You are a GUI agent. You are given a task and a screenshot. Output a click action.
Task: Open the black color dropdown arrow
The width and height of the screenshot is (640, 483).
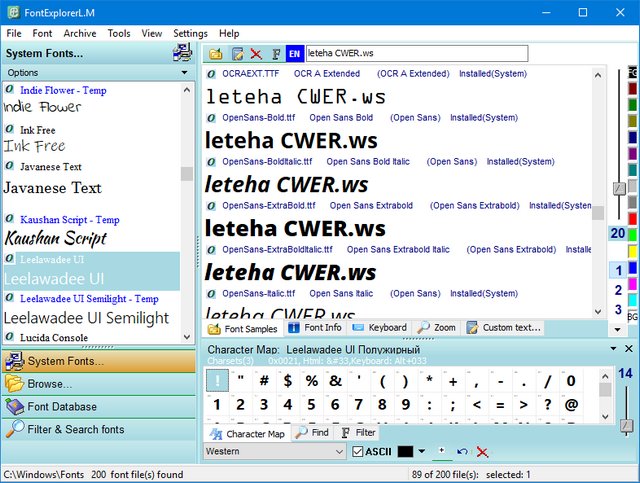coord(422,452)
